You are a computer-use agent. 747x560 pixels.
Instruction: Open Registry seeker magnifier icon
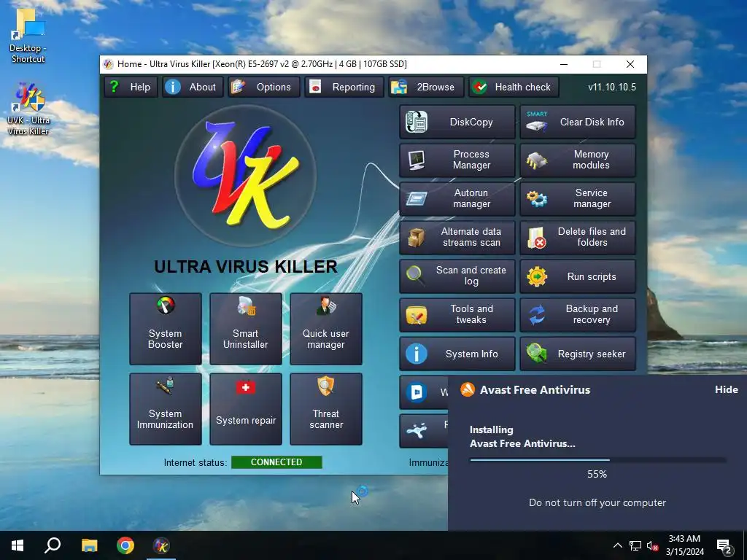coord(537,354)
